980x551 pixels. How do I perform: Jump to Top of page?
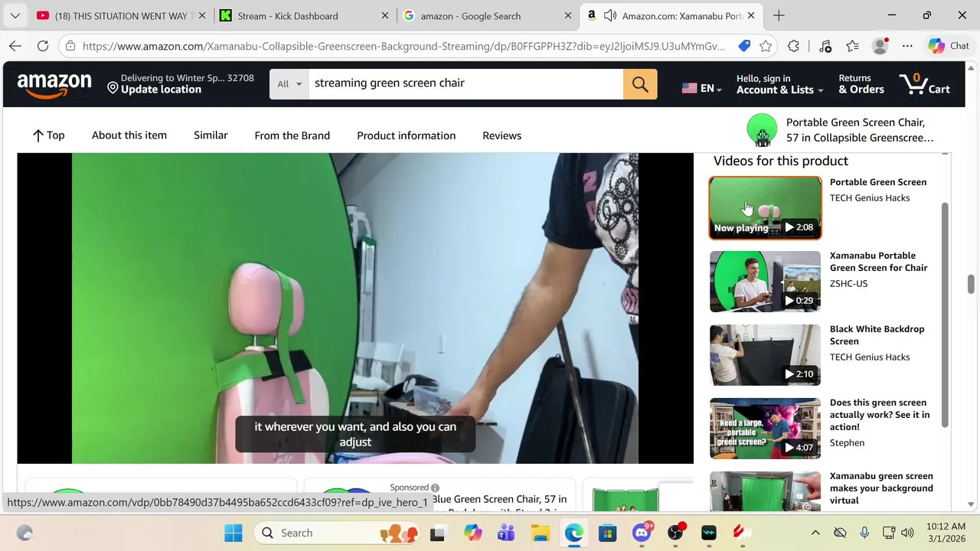pos(48,135)
